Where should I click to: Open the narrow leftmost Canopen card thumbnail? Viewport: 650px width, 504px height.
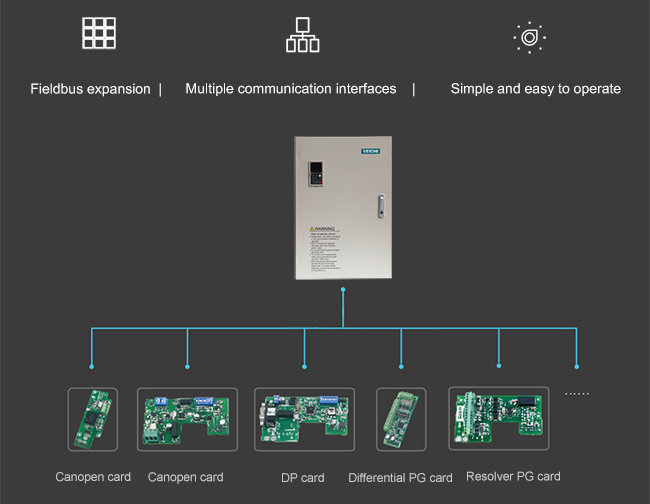(x=92, y=419)
